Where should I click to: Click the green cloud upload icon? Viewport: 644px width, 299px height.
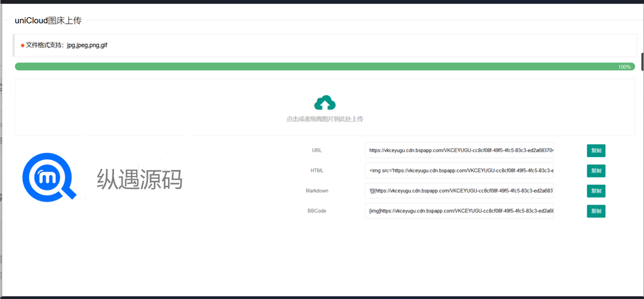[325, 103]
